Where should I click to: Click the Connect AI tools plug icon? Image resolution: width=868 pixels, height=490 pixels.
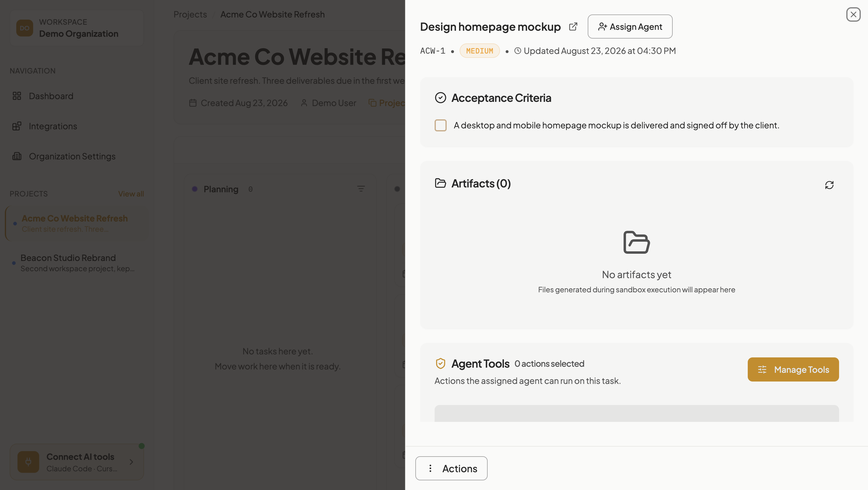click(28, 462)
